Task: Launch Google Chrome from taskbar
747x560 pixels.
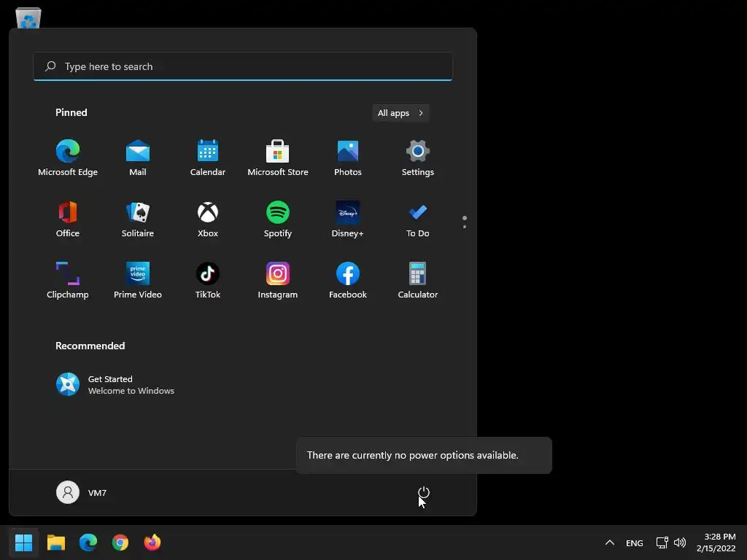Action: click(120, 542)
